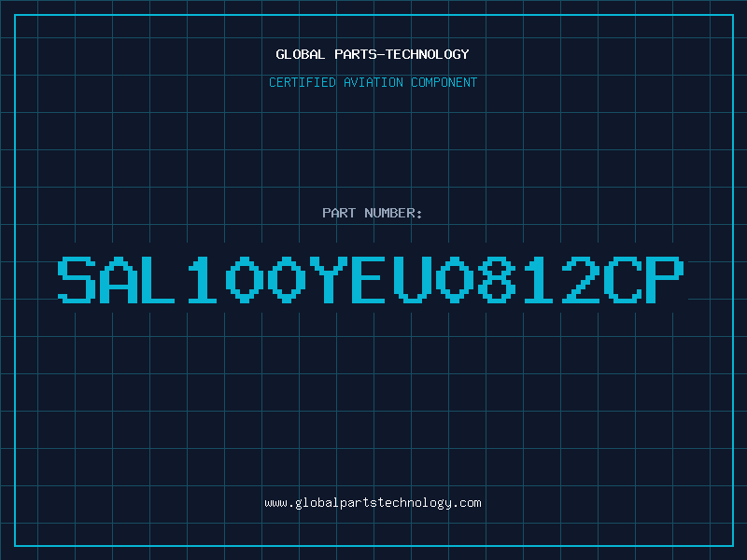Select the part number SAL100YEU0812CP
747x560 pixels.
(371, 279)
